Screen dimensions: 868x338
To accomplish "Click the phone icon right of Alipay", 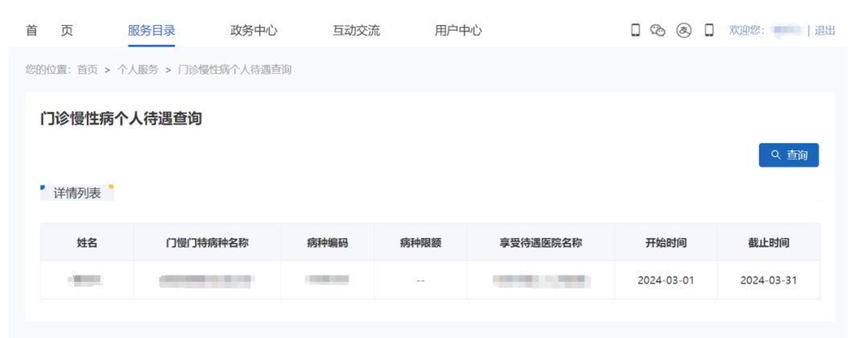I will coord(709,31).
